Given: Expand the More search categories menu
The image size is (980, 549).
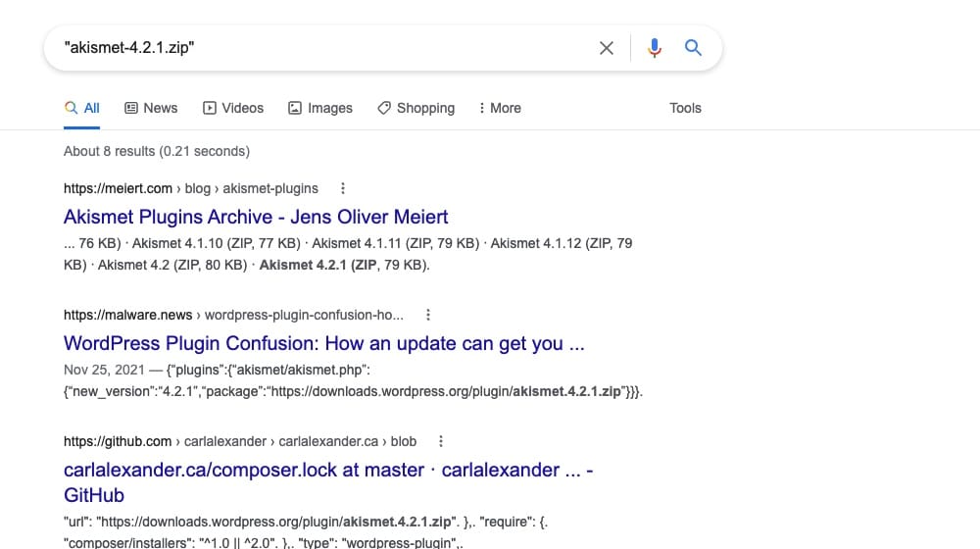Looking at the screenshot, I should point(500,108).
